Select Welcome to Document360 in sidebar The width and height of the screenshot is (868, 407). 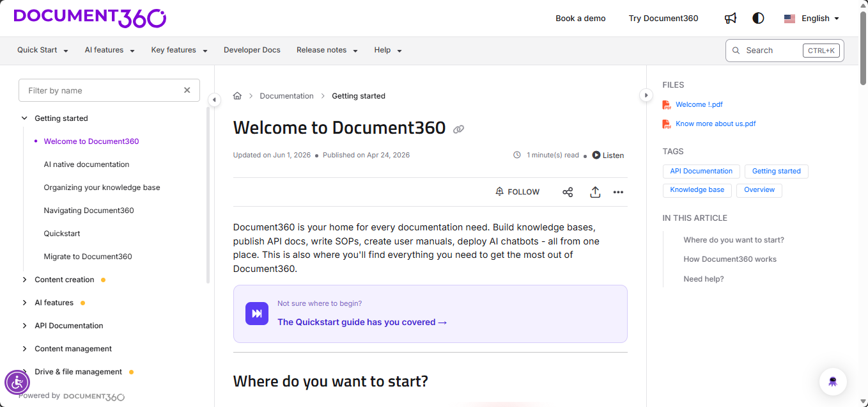point(91,141)
